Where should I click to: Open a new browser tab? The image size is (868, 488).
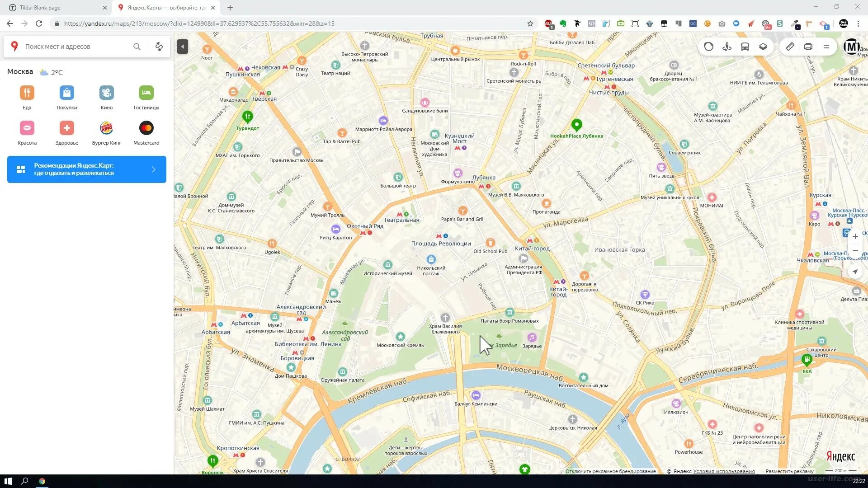(230, 8)
